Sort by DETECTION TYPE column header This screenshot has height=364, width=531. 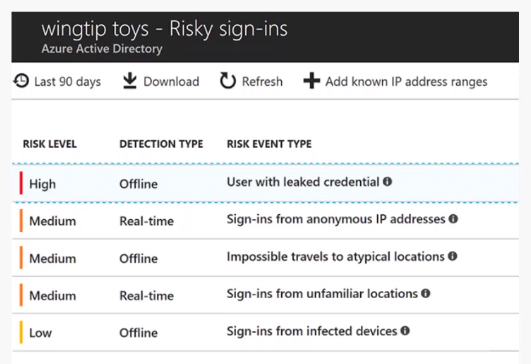(161, 144)
